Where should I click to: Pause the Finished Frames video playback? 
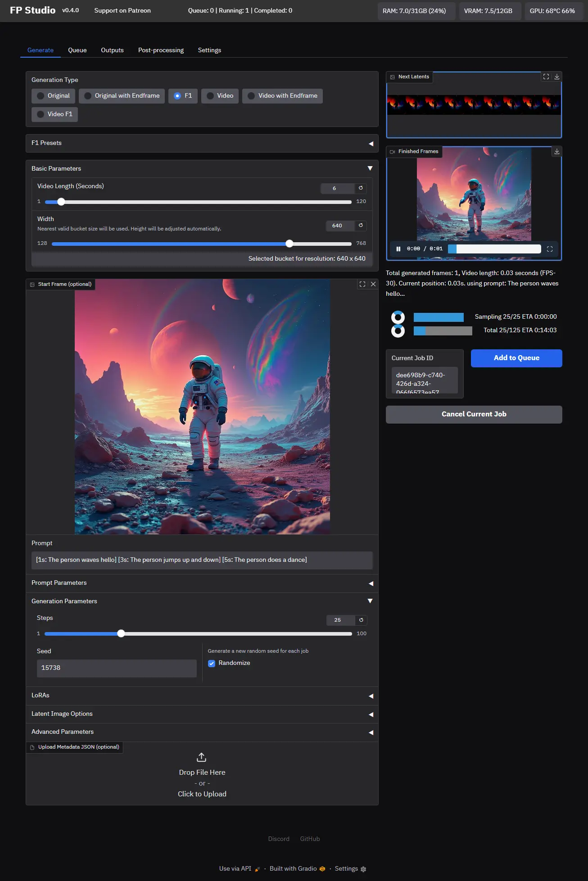[x=398, y=249]
